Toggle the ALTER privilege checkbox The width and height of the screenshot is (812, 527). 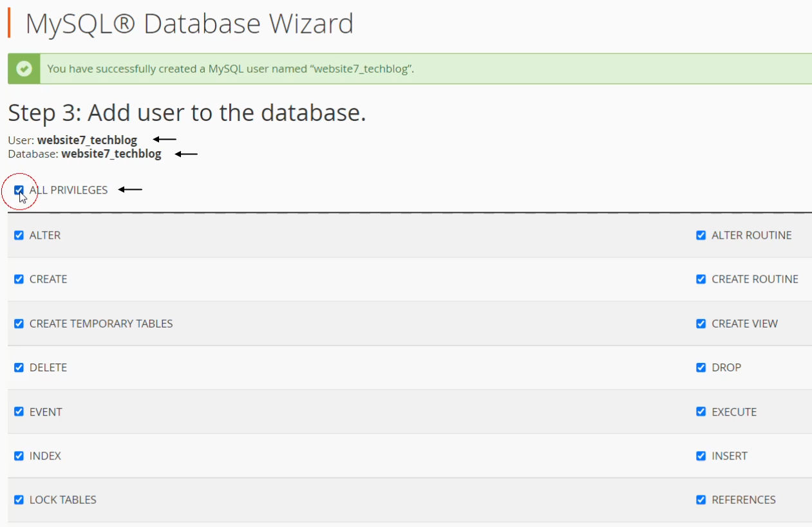19,236
